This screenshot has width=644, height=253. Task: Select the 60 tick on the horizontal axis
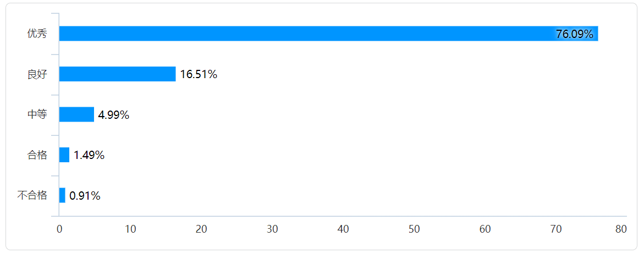[485, 229]
